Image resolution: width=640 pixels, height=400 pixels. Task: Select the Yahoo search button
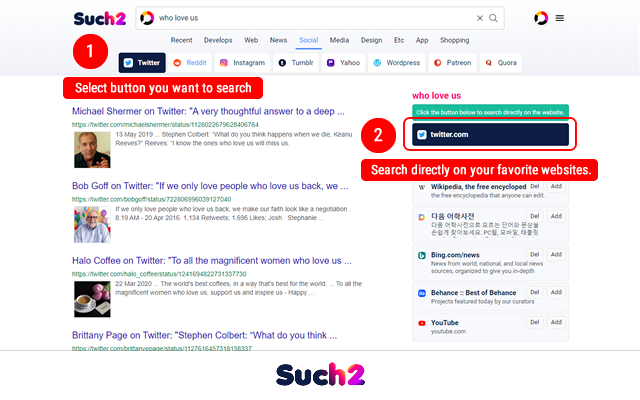pos(343,62)
